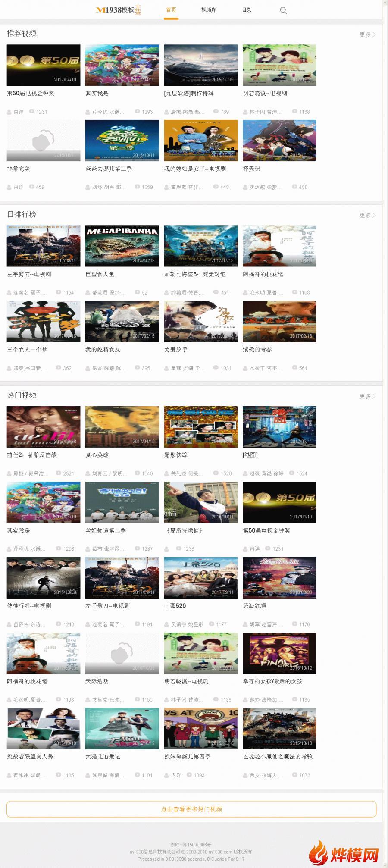388x868 pixels.
Task: Open the Final Girls poster thumbnail
Action: [279, 653]
